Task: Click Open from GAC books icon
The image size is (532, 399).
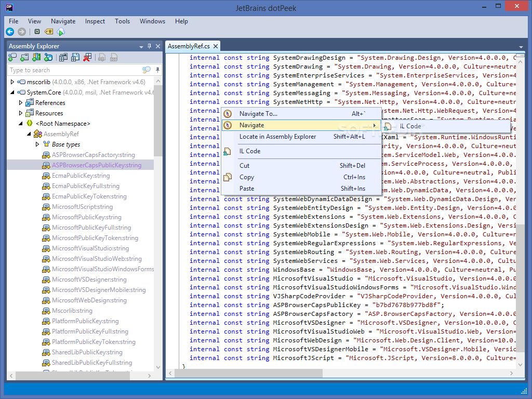Action: [x=36, y=57]
